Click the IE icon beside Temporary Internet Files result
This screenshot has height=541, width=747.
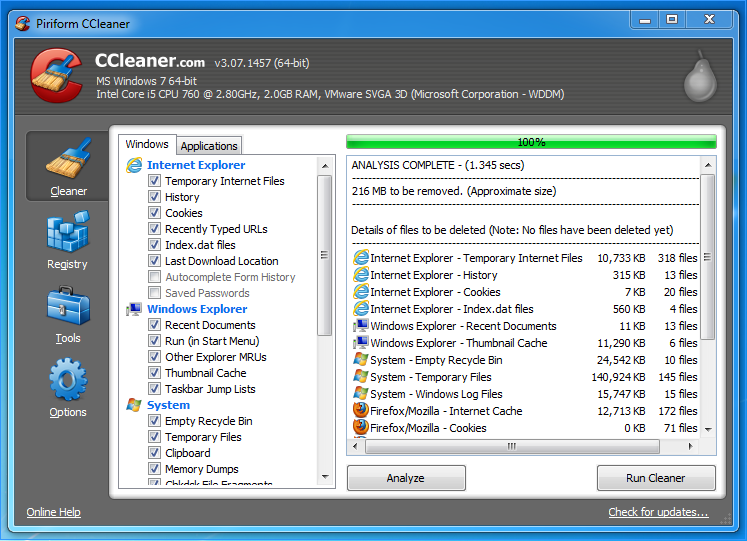(361, 258)
